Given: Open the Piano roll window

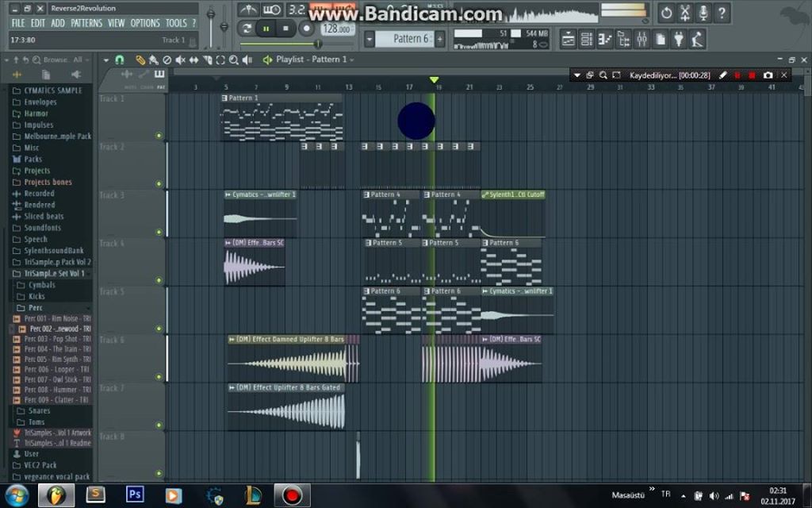Looking at the screenshot, I should coord(604,40).
